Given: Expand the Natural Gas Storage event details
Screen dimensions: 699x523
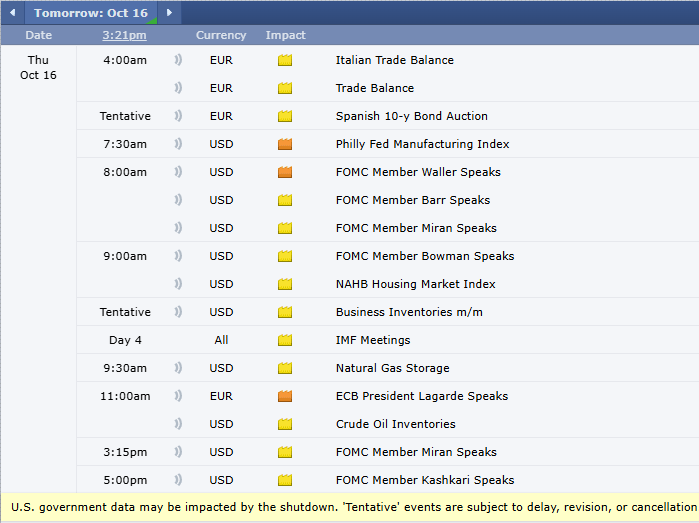Looking at the screenshot, I should (392, 368).
